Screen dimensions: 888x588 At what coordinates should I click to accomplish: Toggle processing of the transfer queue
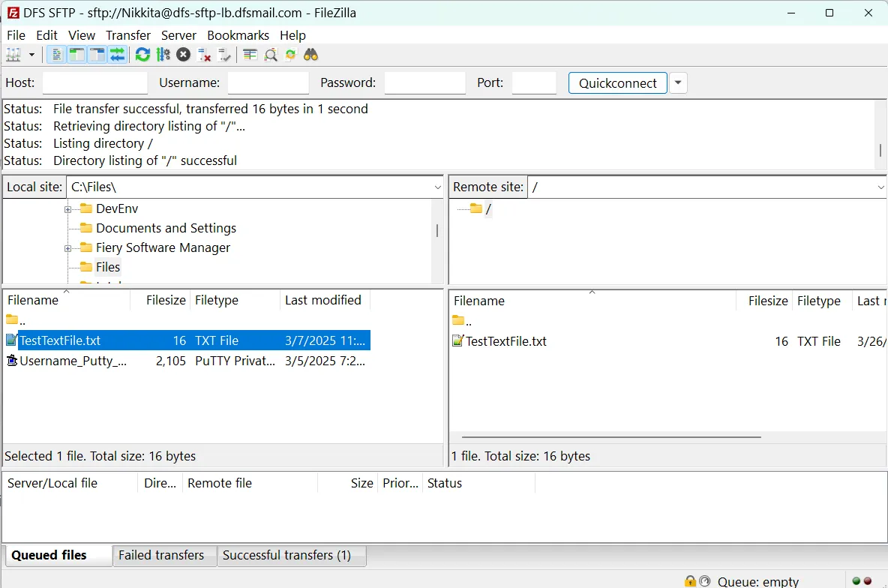(x=163, y=55)
